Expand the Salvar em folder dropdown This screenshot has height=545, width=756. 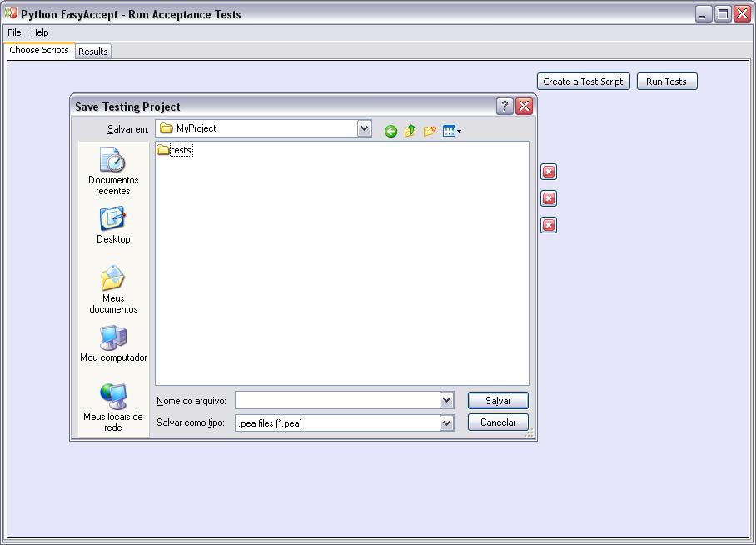tap(364, 128)
